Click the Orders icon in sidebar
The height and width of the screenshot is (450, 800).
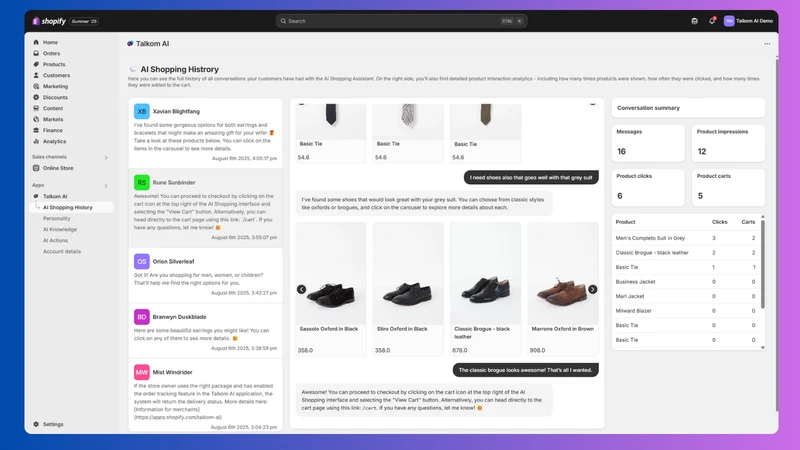36,53
